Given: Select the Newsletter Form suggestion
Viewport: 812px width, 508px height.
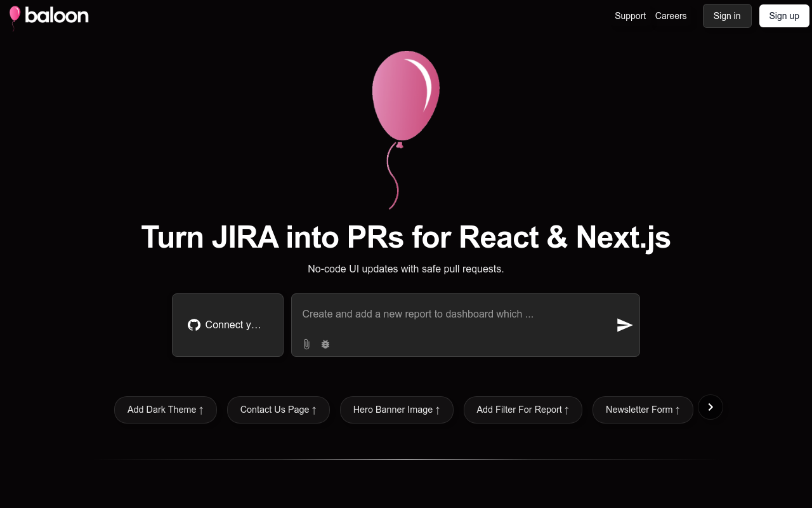Looking at the screenshot, I should tap(643, 410).
